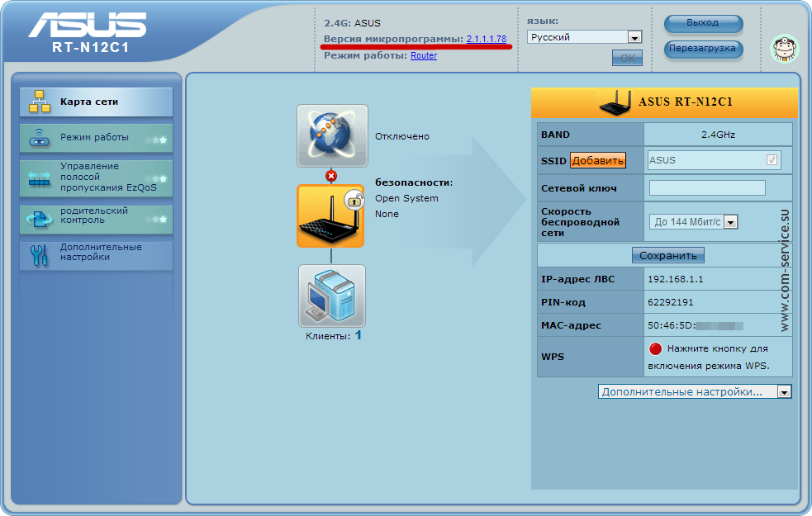Click the LAN IP address 192.168.1.1
The width and height of the screenshot is (812, 516).
pyautogui.click(x=675, y=279)
